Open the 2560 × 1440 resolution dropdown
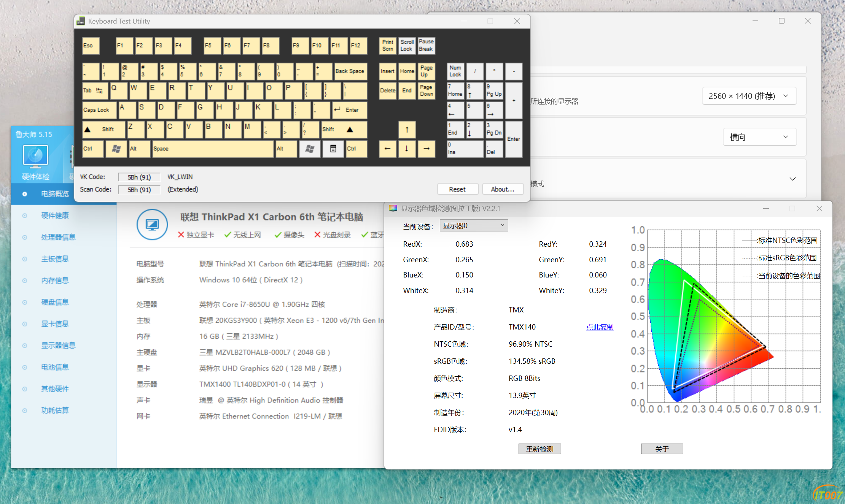The height and width of the screenshot is (504, 845). pos(749,96)
